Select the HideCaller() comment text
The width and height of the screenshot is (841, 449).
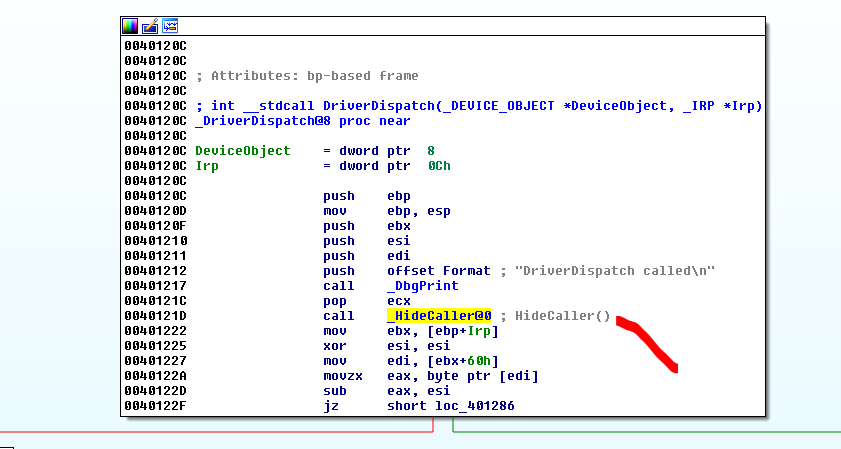(x=562, y=316)
